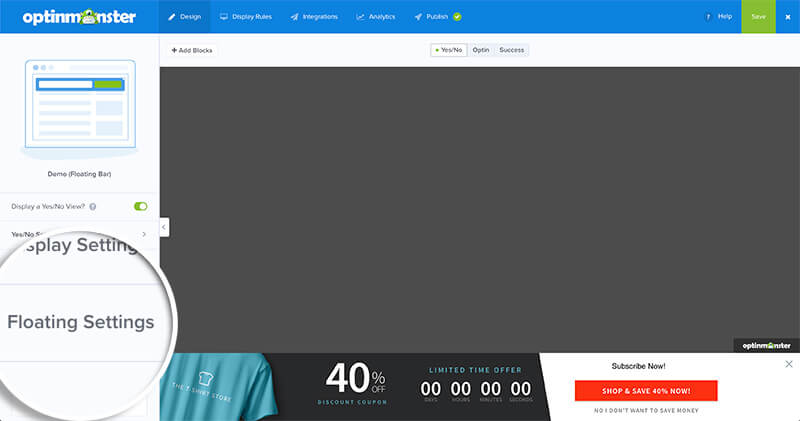
Task: Expand Yes/No settings chevron
Action: tap(144, 234)
